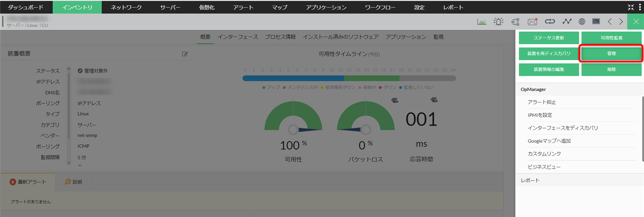Open the vertical dots menu top right
Viewport: 644px width, 217px height.
(x=640, y=7)
